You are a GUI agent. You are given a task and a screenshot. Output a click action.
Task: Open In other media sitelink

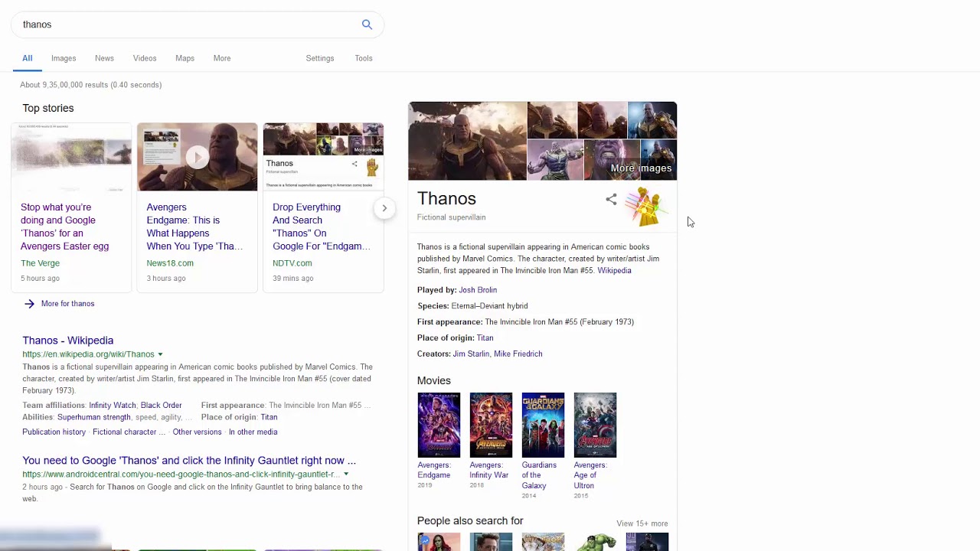(x=253, y=432)
